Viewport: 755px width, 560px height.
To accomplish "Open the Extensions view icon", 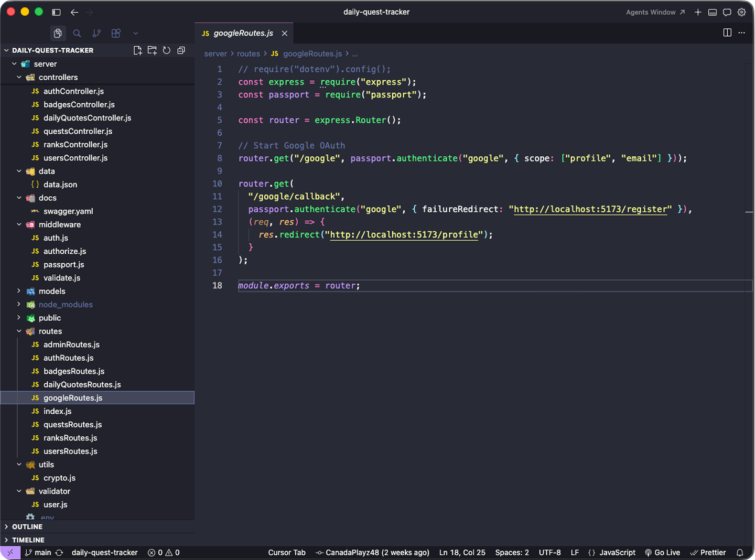I will tap(116, 33).
